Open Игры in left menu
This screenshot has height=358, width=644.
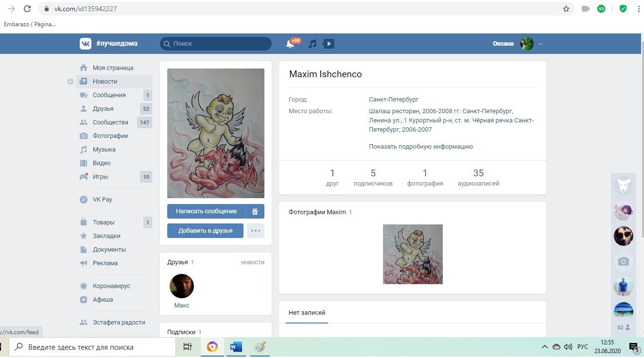pos(115,177)
